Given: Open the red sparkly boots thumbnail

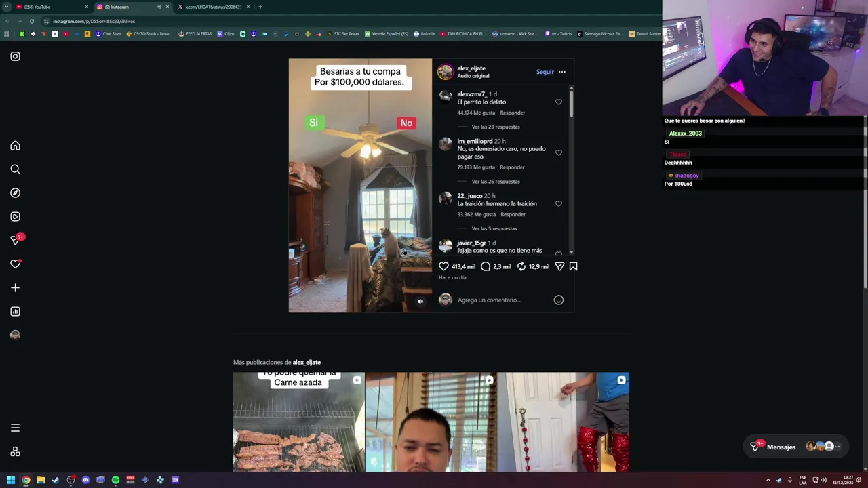Looking at the screenshot, I should (564, 422).
